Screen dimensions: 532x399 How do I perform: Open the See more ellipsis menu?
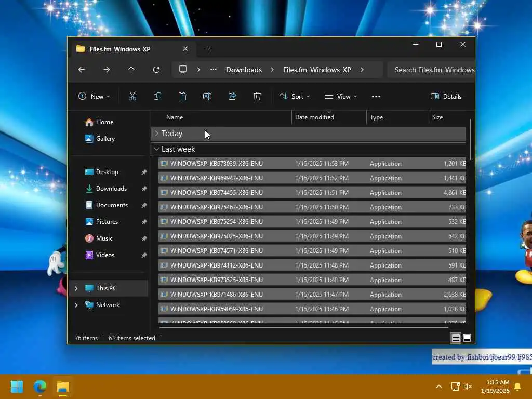click(376, 96)
